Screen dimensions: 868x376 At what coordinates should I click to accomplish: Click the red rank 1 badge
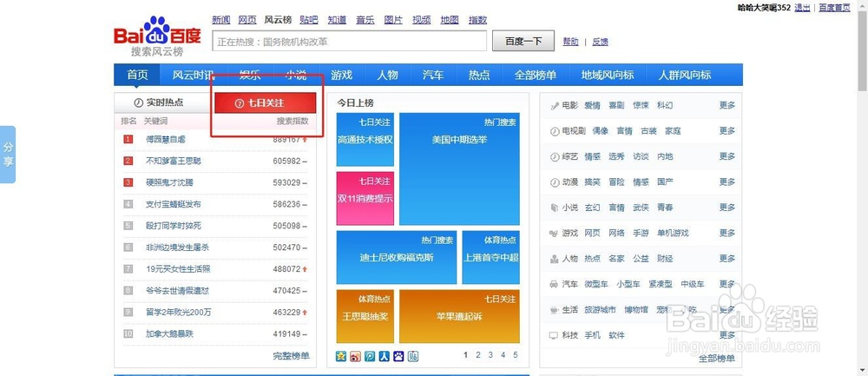click(128, 140)
